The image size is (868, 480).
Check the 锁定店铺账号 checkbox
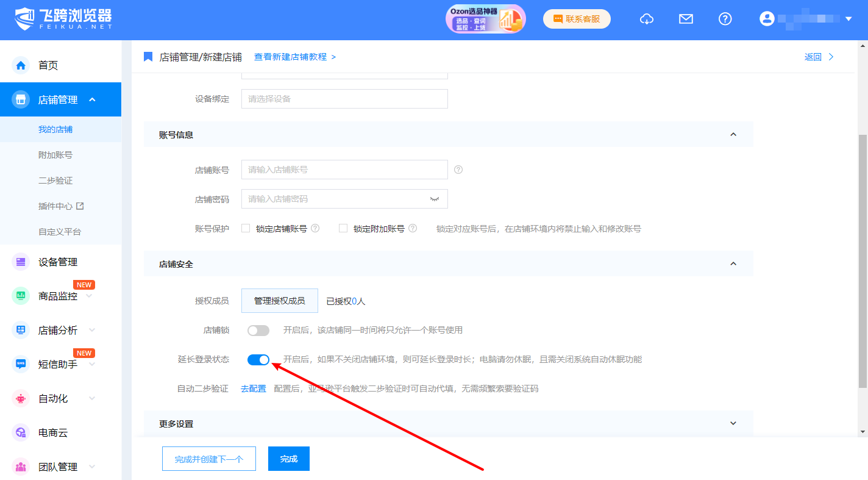(x=246, y=229)
